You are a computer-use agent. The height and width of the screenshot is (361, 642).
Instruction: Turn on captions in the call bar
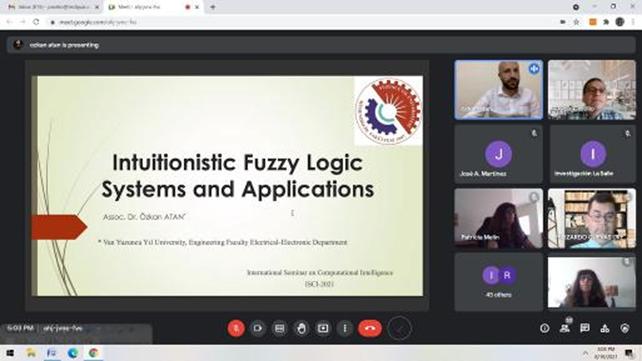[x=280, y=328]
